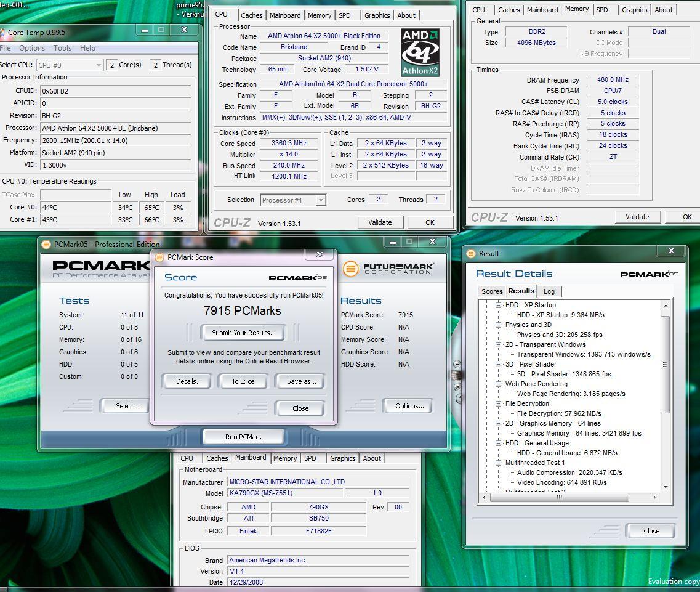This screenshot has width=700, height=592.
Task: Open the Select CPU dropdown in Core Temp
Action: pyautogui.click(x=70, y=65)
